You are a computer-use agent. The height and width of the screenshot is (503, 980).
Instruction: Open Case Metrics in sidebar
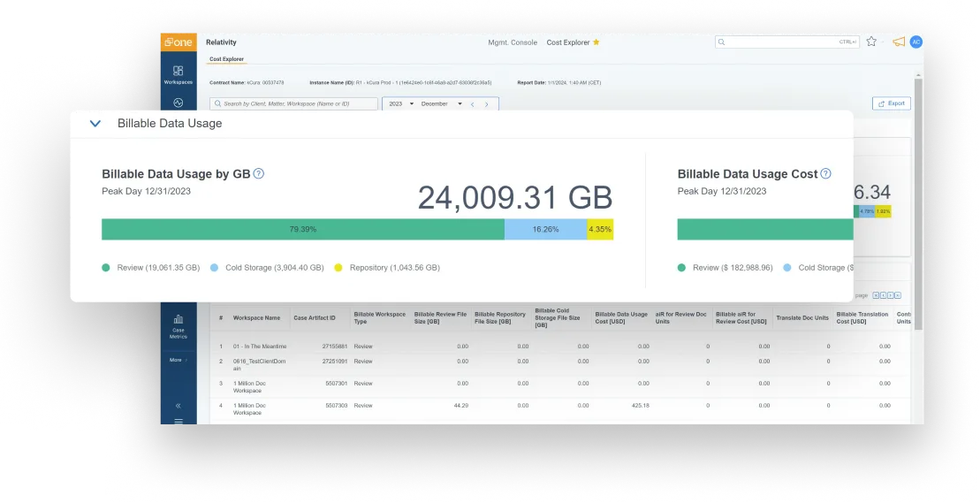[x=179, y=326]
